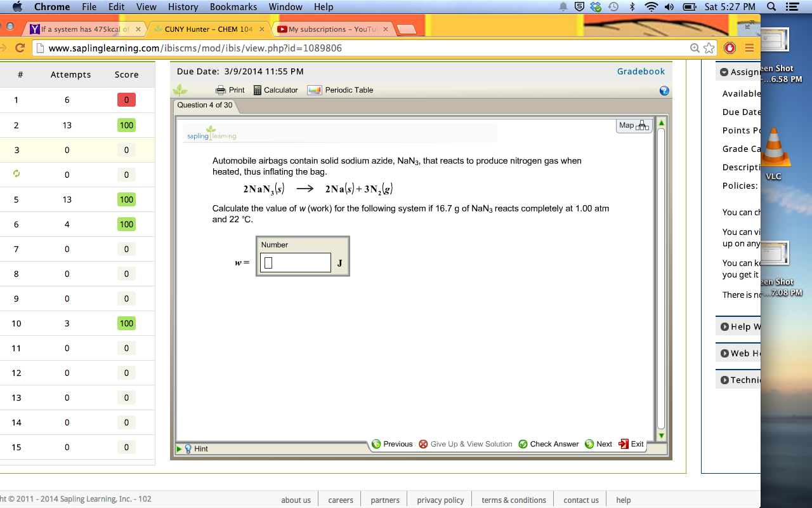Go to Previous question
Image resolution: width=812 pixels, height=508 pixels.
[x=392, y=444]
